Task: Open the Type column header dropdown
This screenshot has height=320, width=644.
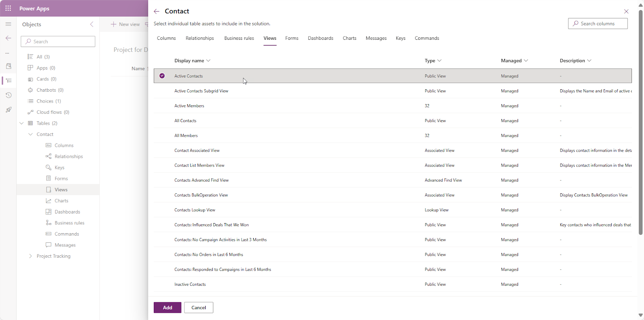Action: click(433, 61)
